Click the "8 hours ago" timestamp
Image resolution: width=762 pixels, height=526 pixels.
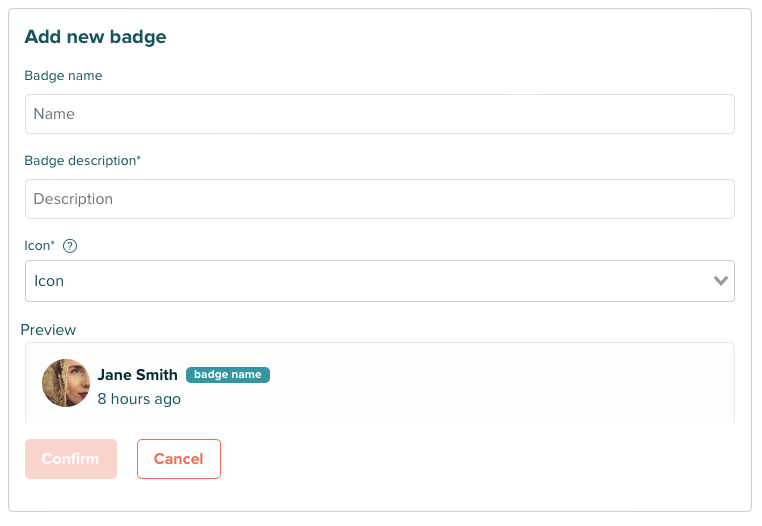[139, 399]
